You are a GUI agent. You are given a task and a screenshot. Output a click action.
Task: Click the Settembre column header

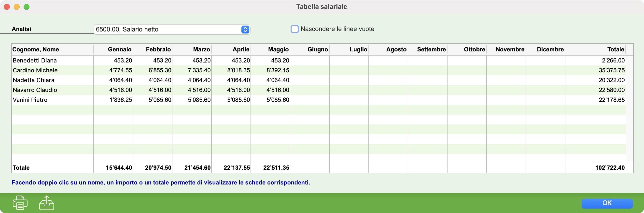click(427, 49)
